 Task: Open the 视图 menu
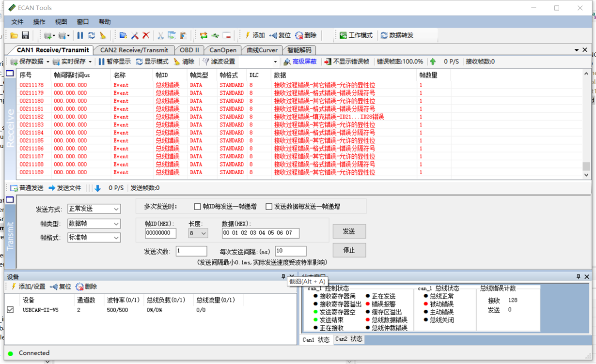pyautogui.click(x=61, y=22)
